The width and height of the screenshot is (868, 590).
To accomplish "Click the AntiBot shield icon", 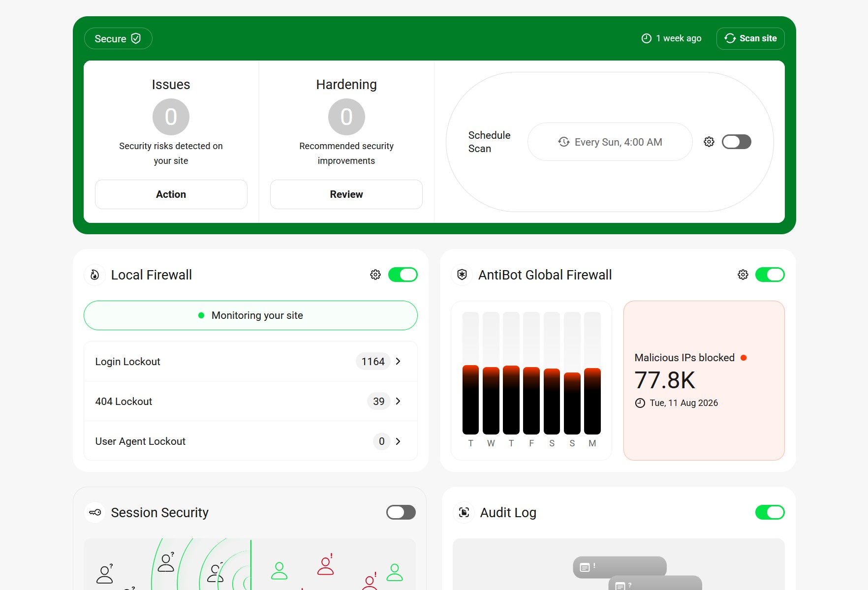I will (462, 275).
